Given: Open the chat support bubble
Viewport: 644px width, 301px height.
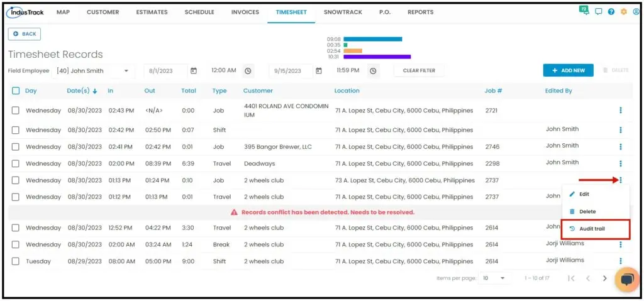Looking at the screenshot, I should click(627, 280).
